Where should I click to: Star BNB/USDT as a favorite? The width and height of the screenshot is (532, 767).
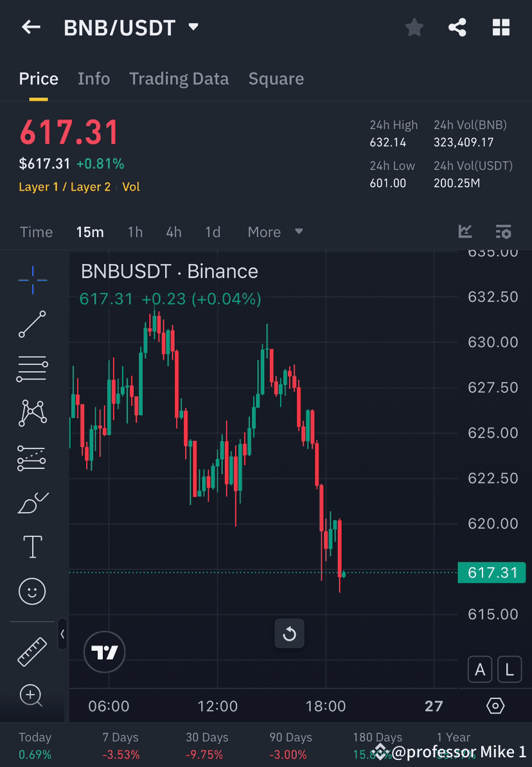414,27
